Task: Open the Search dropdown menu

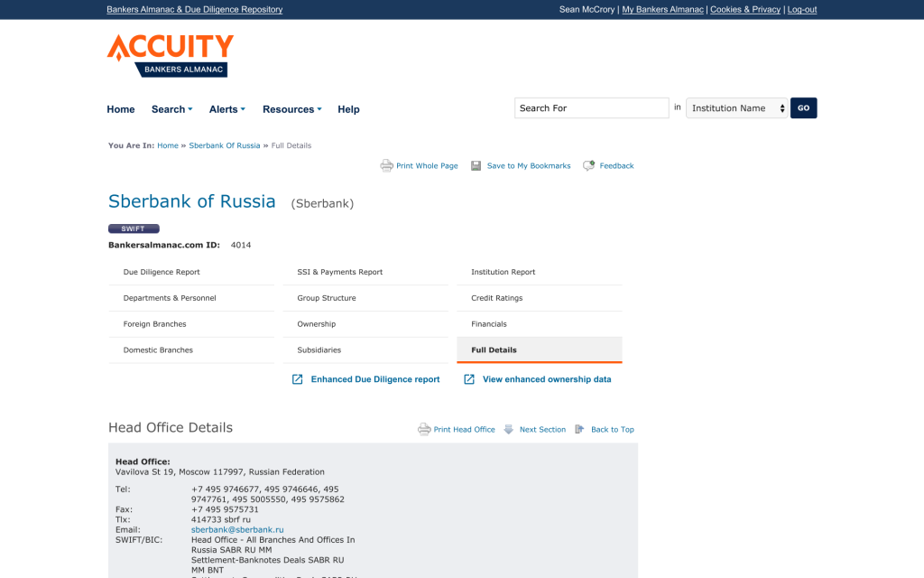Action: pyautogui.click(x=172, y=109)
